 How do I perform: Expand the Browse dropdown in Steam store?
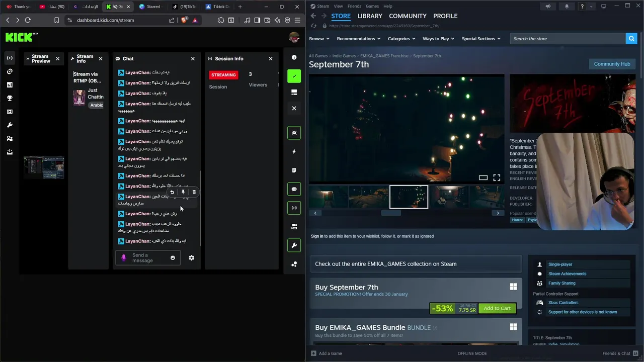point(319,39)
